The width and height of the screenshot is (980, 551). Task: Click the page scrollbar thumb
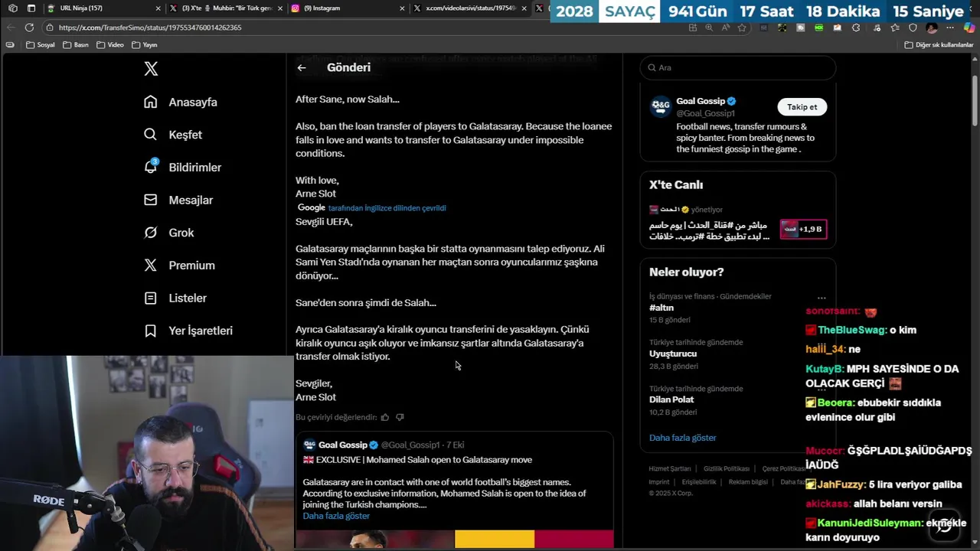(975, 100)
